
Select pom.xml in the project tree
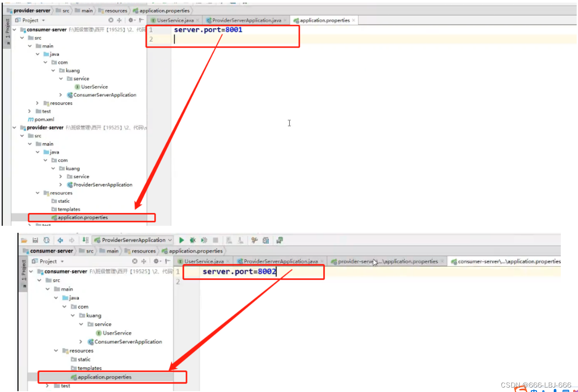coord(41,119)
